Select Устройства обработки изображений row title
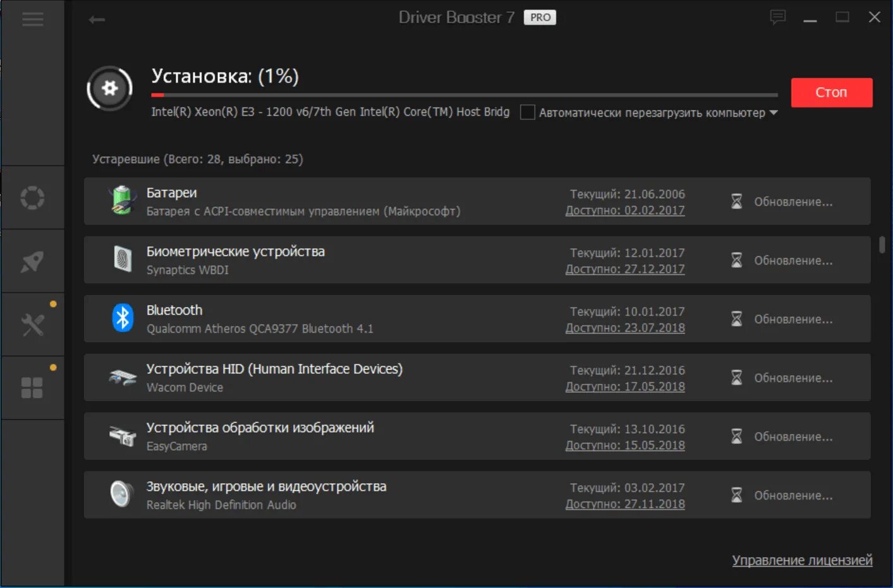The height and width of the screenshot is (588, 893). pos(260,428)
